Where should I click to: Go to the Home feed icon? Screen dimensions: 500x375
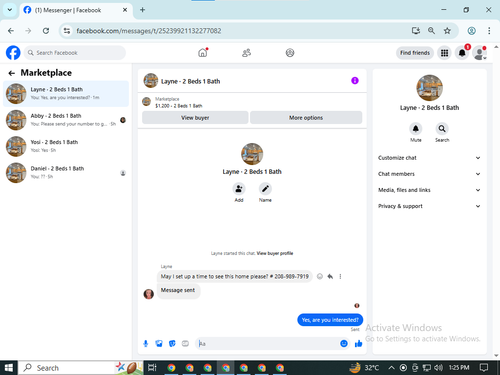(203, 53)
